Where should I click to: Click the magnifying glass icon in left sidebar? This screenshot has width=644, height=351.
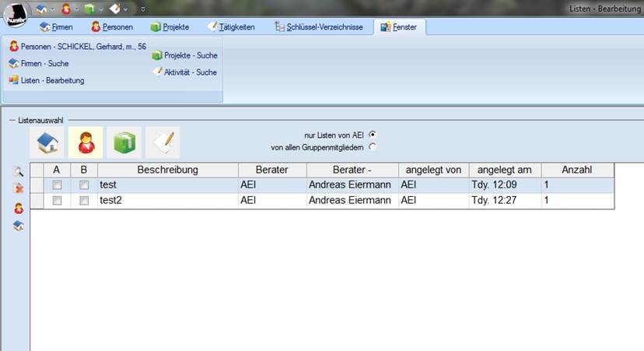(18, 173)
